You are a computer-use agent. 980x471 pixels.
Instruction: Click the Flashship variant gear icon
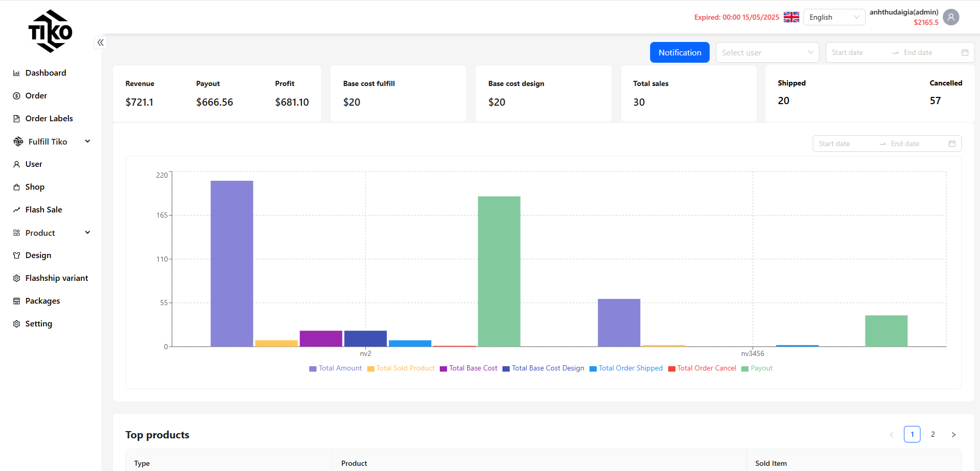[x=17, y=278]
